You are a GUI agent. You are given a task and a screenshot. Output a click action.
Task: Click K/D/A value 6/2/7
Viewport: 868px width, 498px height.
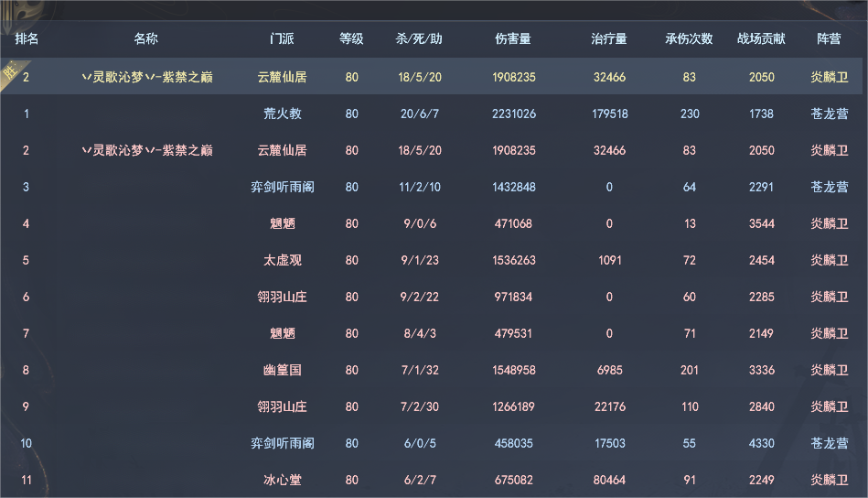[420, 479]
